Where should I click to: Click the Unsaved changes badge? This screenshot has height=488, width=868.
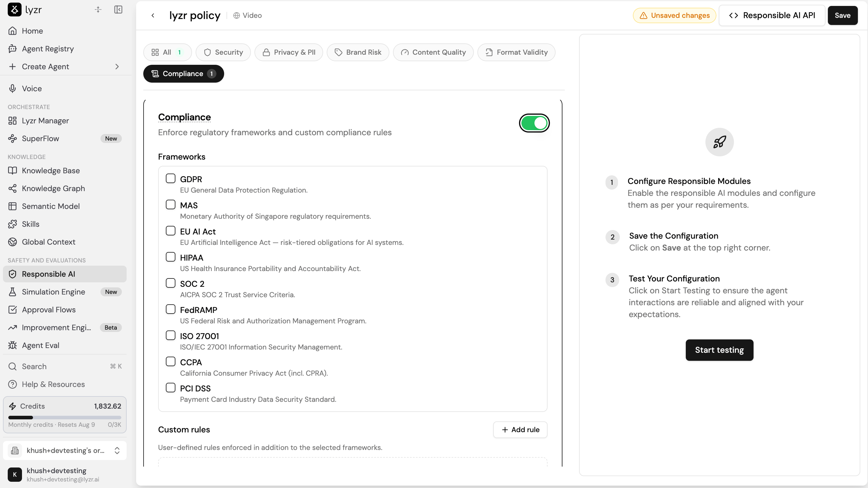coord(674,15)
